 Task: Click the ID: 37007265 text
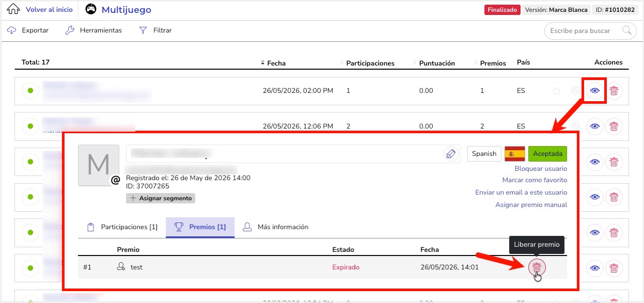click(148, 186)
